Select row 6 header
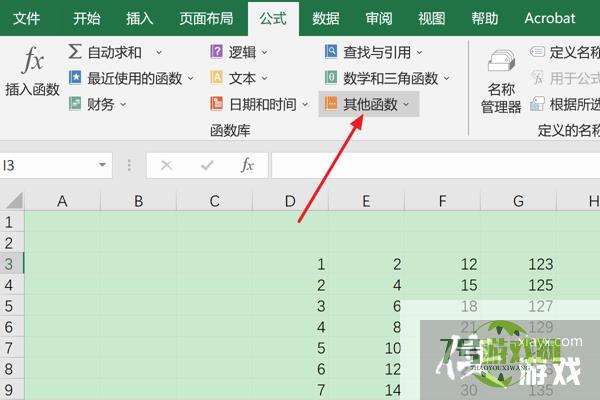 (x=11, y=327)
